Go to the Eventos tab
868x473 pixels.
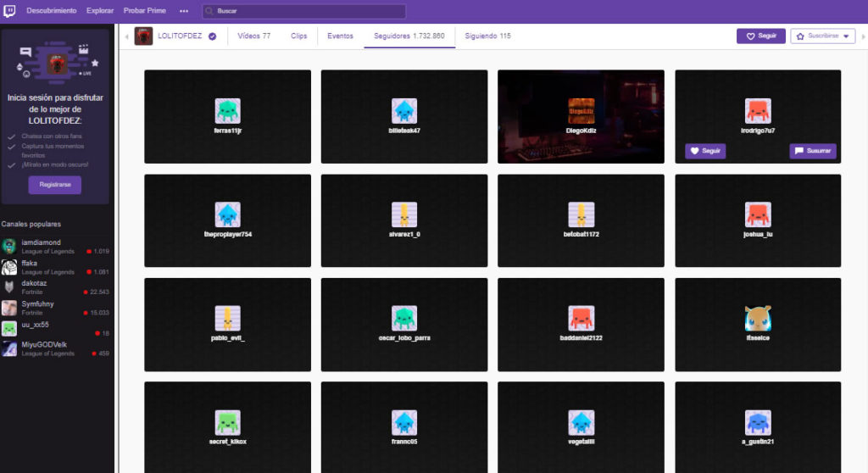click(x=340, y=36)
